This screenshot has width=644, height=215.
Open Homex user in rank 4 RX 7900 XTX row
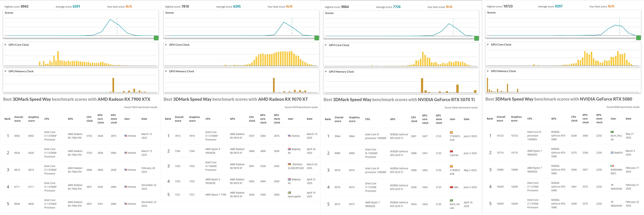point(132,187)
